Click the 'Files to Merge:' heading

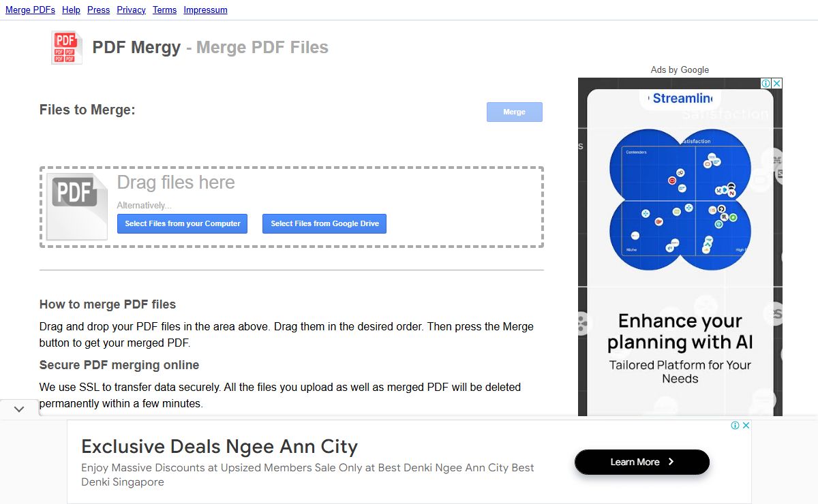tap(87, 110)
